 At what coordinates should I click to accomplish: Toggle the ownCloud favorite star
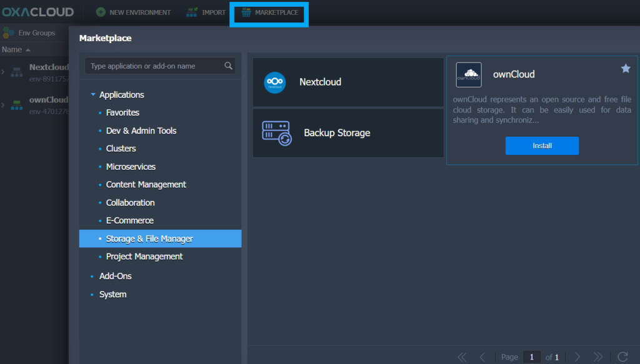(x=625, y=69)
